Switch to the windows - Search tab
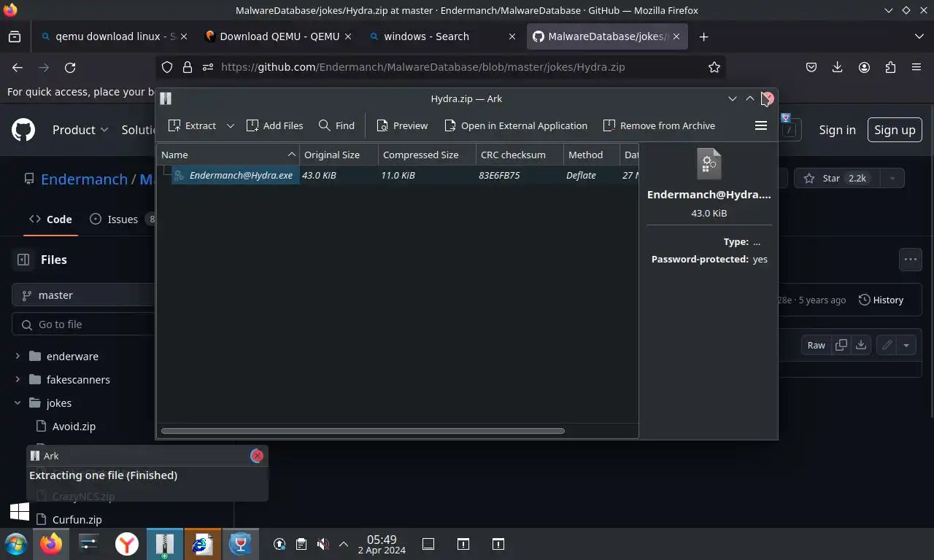The width and height of the screenshot is (934, 560). pyautogui.click(x=443, y=36)
